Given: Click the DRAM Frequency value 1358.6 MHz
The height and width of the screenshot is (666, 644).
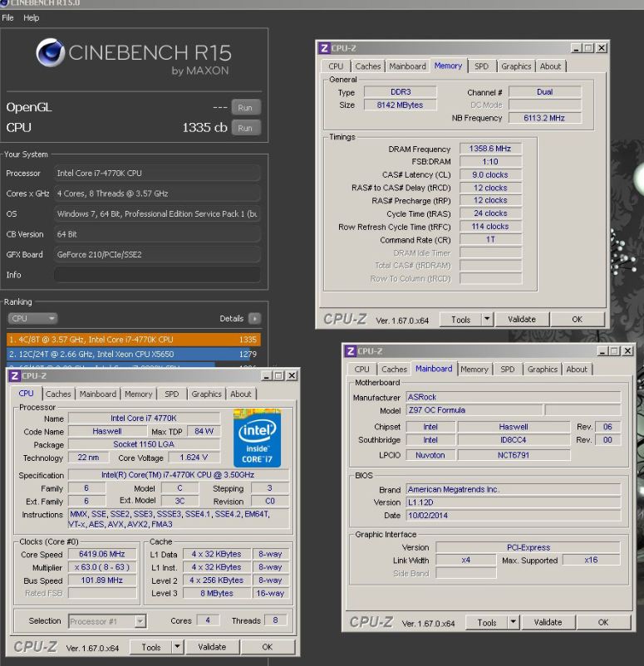Looking at the screenshot, I should (x=490, y=149).
